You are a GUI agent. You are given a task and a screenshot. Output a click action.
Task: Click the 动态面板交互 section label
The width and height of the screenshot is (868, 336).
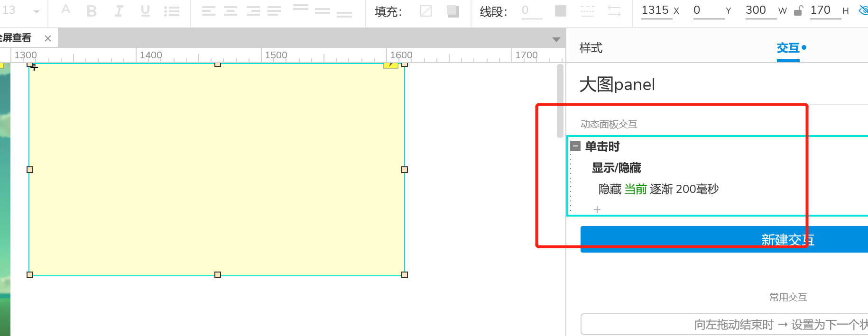(609, 124)
